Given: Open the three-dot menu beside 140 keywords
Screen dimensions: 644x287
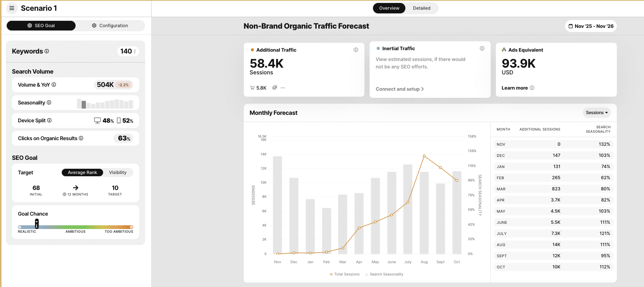Looking at the screenshot, I should 135,51.
